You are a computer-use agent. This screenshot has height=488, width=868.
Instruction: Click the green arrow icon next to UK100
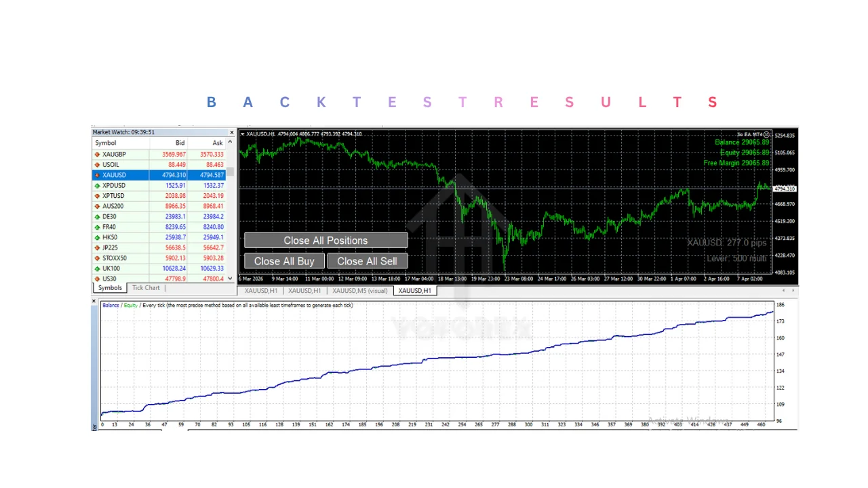(x=97, y=269)
